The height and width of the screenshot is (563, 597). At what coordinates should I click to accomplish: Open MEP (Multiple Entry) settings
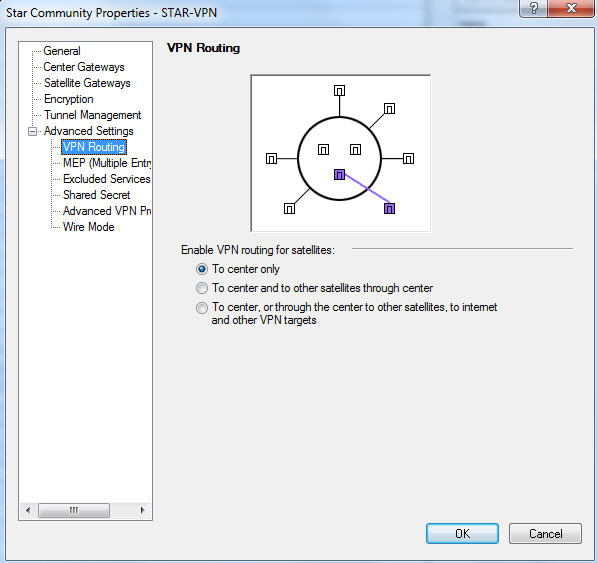click(x=107, y=163)
